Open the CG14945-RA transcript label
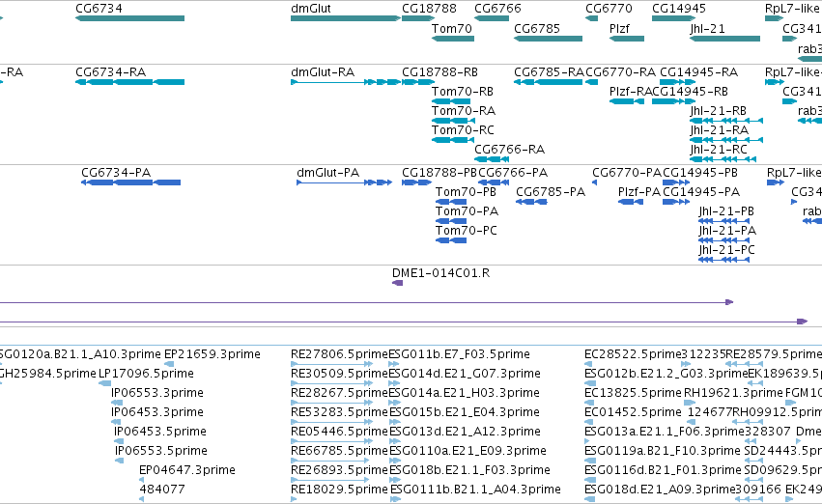 [698, 71]
